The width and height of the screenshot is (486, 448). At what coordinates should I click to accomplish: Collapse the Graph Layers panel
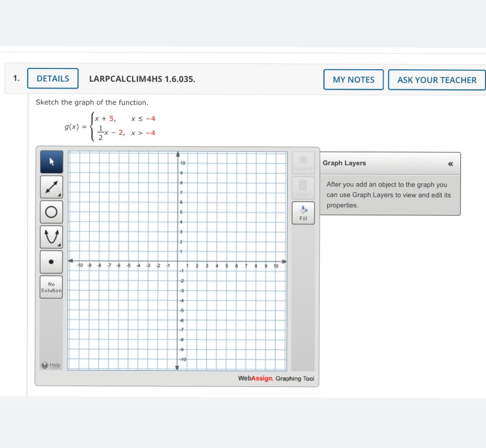(x=450, y=164)
